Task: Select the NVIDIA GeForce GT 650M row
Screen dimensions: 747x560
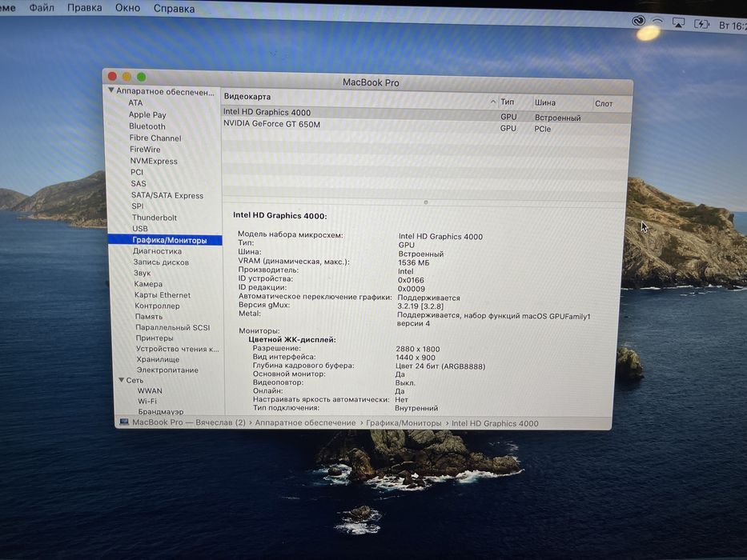Action: click(427, 126)
